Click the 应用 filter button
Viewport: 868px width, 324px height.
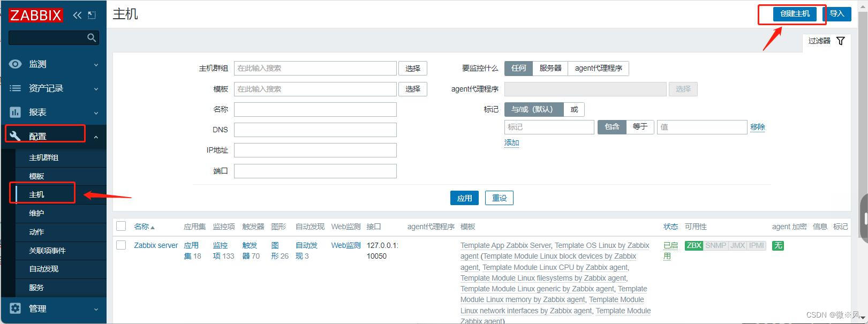464,198
